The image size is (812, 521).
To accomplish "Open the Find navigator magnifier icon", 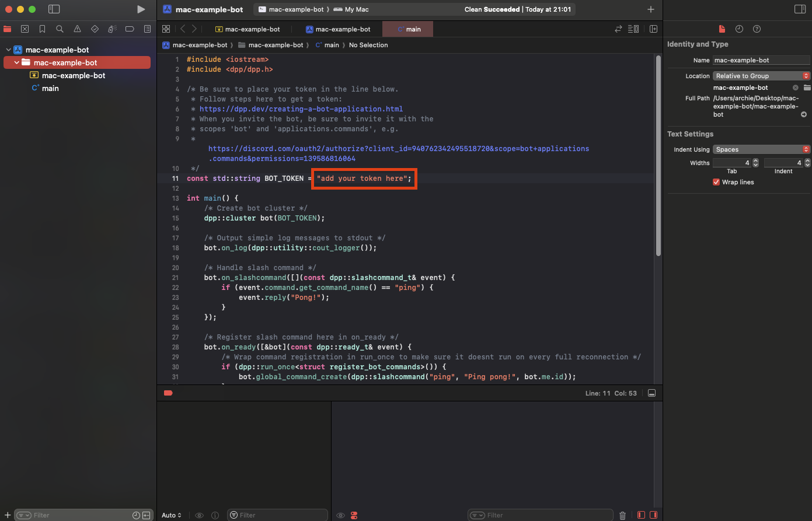I will pyautogui.click(x=60, y=29).
